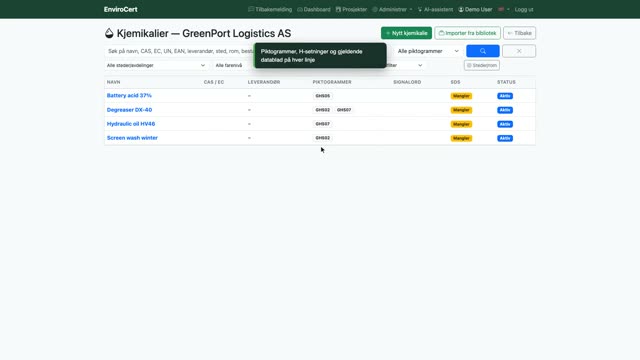Screen dimensions: 640x360
Task: Click the GHS02 badge on Degreaser DX-40
Action: pyautogui.click(x=322, y=110)
